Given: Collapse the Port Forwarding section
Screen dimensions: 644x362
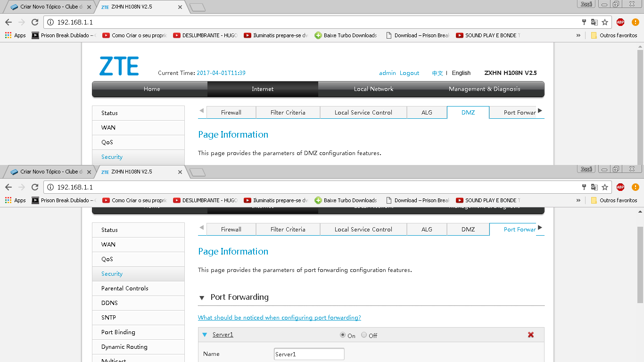Looking at the screenshot, I should [202, 298].
